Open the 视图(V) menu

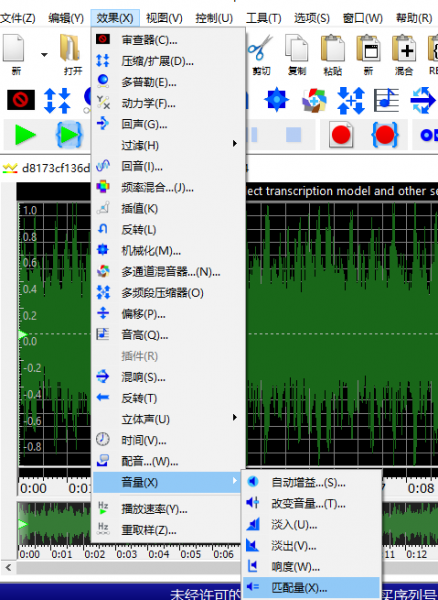[164, 18]
